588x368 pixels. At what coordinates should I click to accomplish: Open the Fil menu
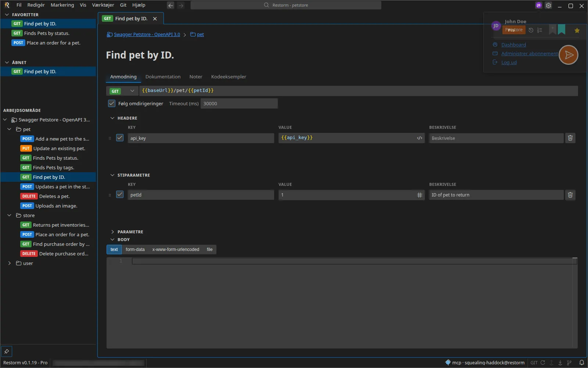coord(19,5)
